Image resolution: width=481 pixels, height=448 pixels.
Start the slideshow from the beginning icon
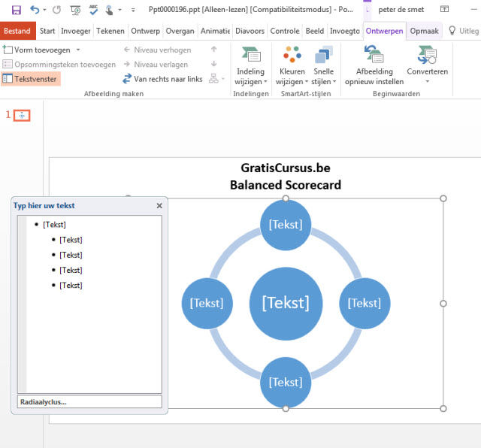[75, 10]
